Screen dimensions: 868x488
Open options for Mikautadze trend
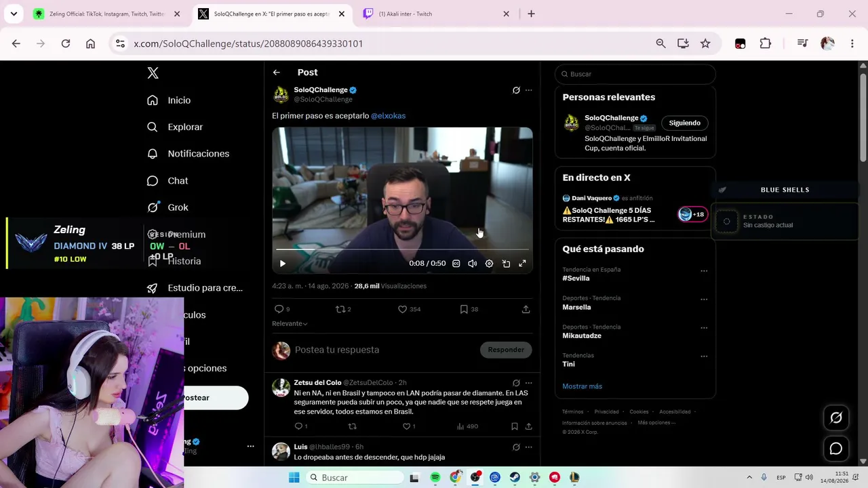tap(704, 328)
